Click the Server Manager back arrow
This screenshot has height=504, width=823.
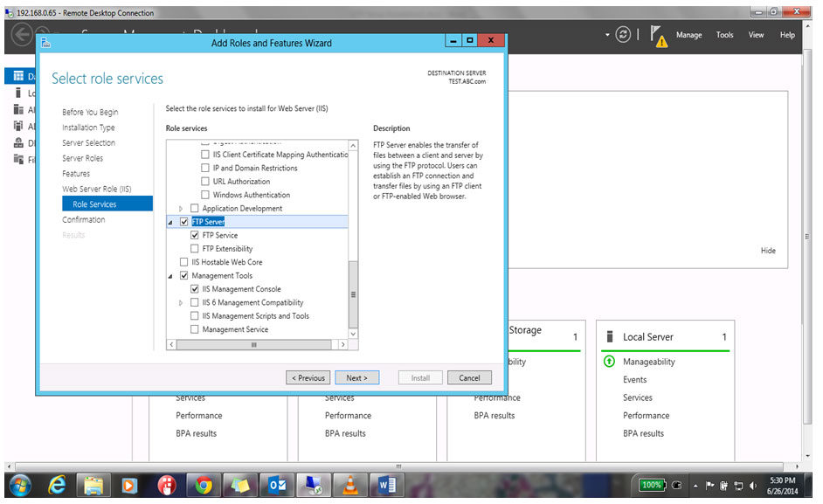pyautogui.click(x=22, y=35)
